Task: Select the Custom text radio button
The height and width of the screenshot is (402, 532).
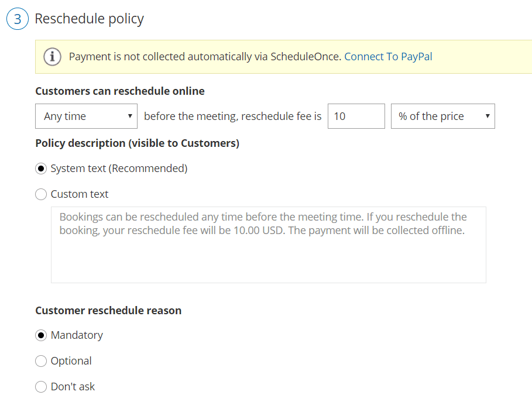Action: (x=41, y=194)
